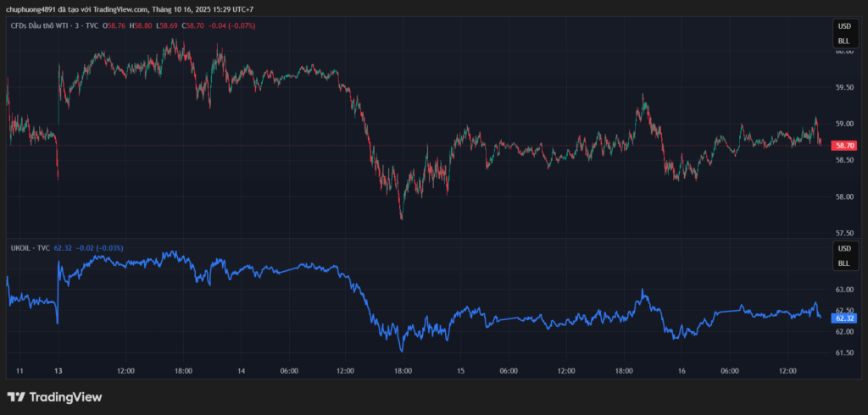
Task: Click the UKOIL change value −0.02 (−0.03%)
Action: (x=99, y=248)
